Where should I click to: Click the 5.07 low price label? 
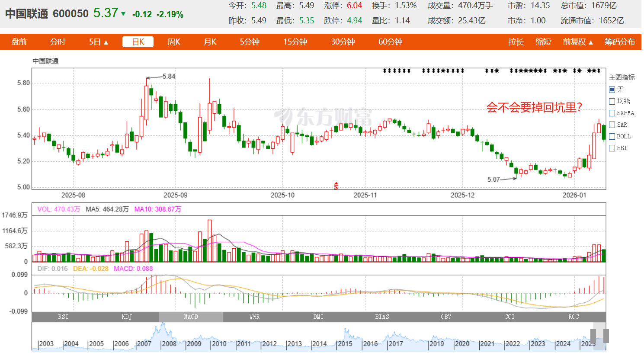(x=493, y=179)
